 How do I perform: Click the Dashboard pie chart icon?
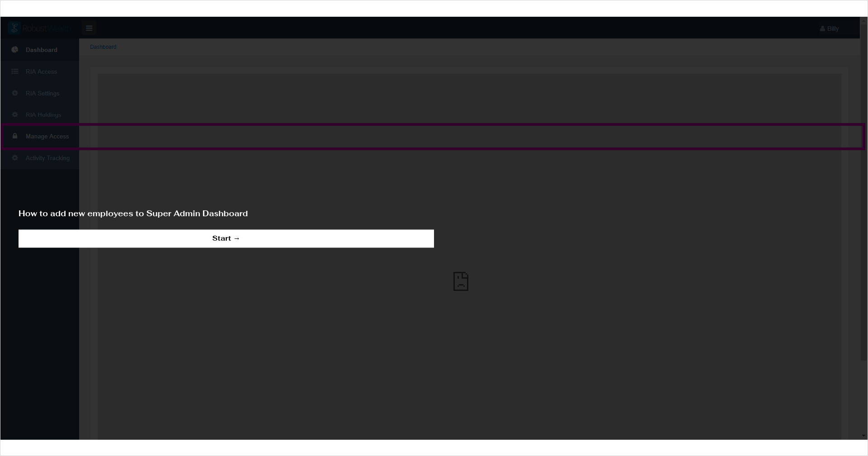pyautogui.click(x=15, y=50)
